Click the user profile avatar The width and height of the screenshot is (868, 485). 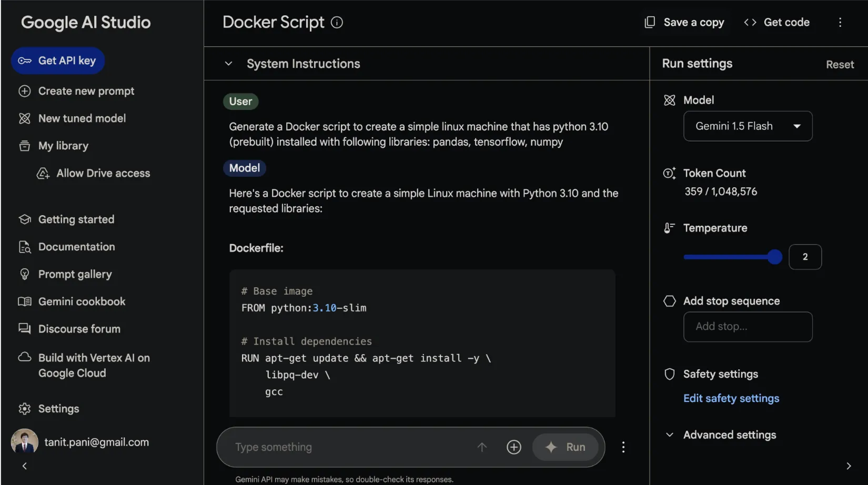25,442
